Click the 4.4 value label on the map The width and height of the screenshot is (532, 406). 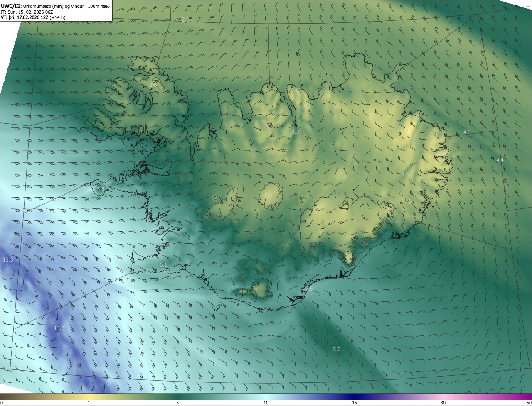[500, 160]
